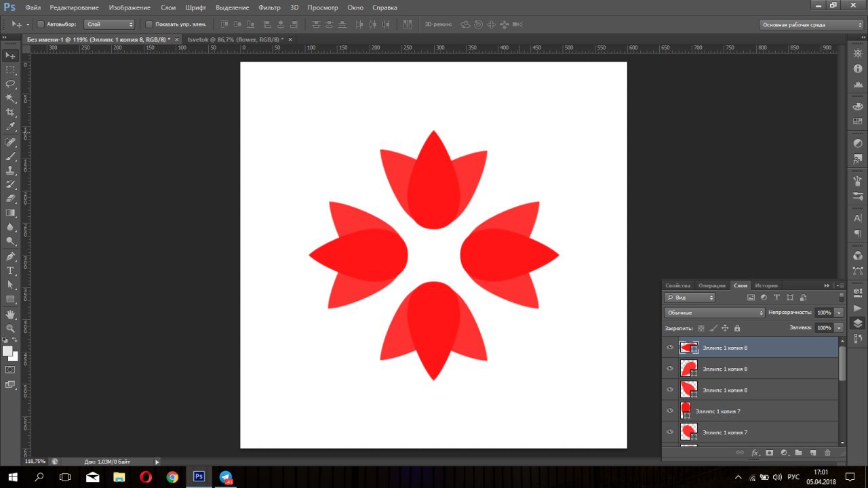Swap foreground and background colors

click(15, 340)
